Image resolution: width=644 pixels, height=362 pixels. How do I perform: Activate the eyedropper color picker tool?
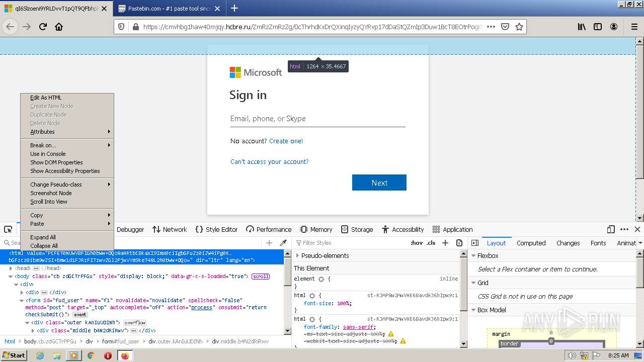tap(283, 243)
